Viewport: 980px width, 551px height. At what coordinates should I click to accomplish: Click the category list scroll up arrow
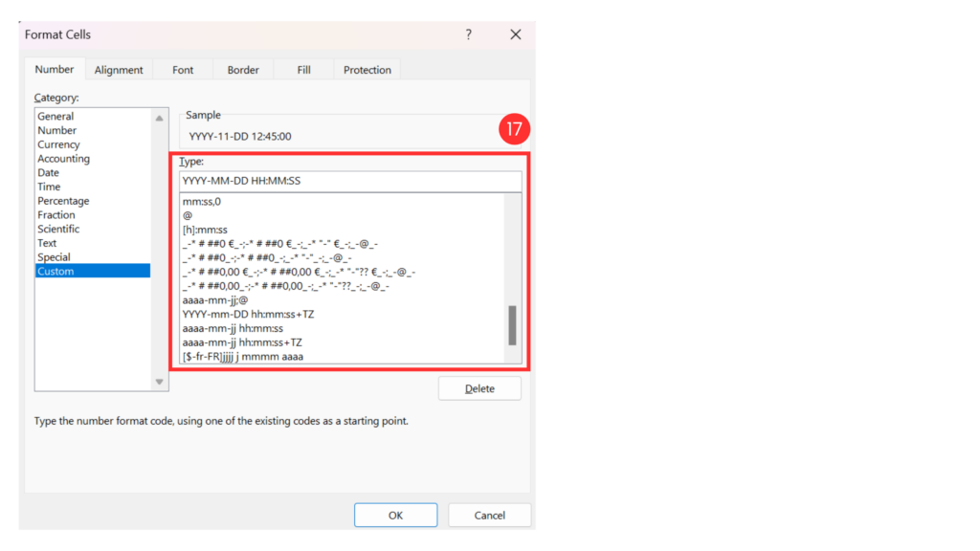160,118
